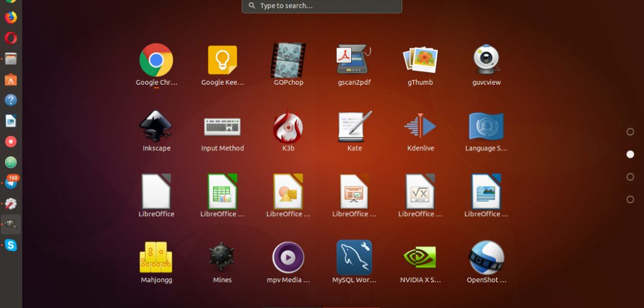Open MySQL Workbench
The height and width of the screenshot is (308, 644).
[354, 257]
